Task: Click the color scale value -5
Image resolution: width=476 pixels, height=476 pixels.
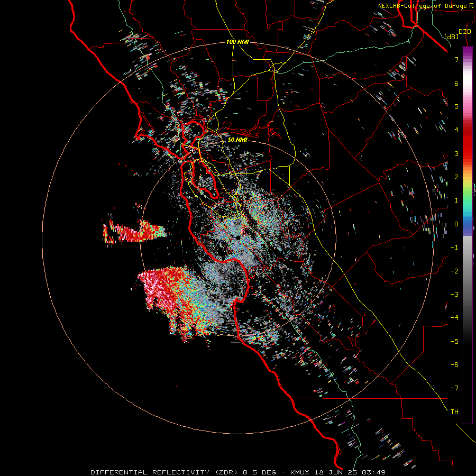Action: tap(454, 342)
